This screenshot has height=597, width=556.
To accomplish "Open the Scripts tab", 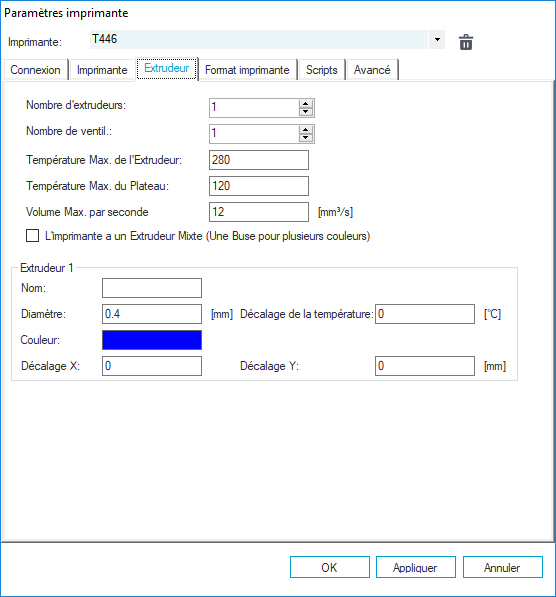I will tap(322, 70).
